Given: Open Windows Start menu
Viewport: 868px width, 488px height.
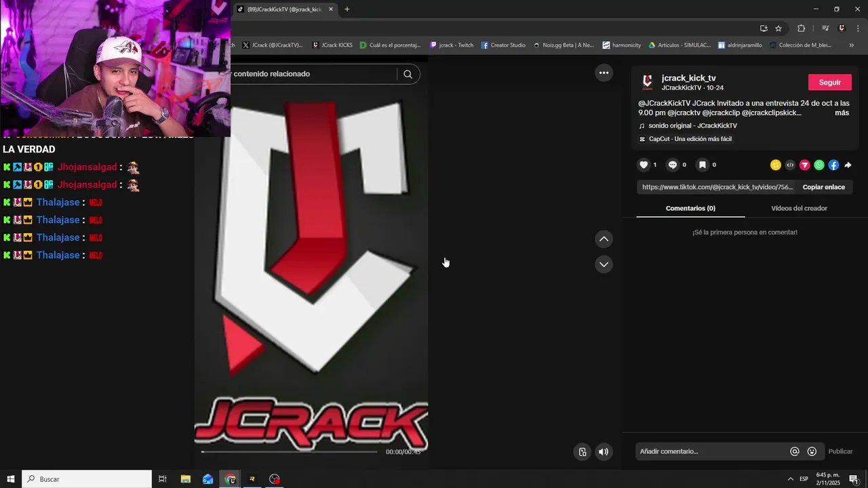Looking at the screenshot, I should [11, 479].
